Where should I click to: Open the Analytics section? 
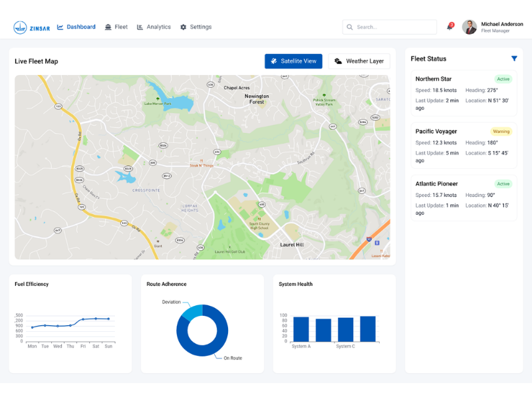pyautogui.click(x=154, y=27)
